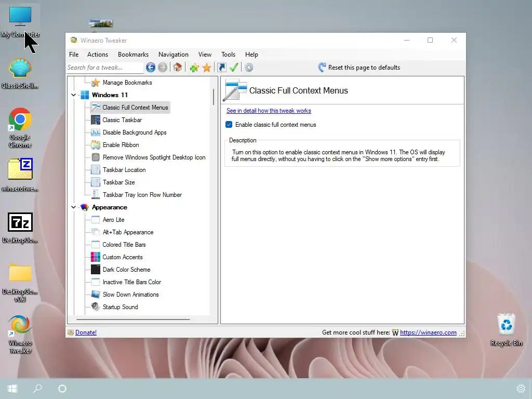Screen dimensions: 532x399
Task: Click the tree panel vertical scrollbar
Action: pyautogui.click(x=214, y=97)
